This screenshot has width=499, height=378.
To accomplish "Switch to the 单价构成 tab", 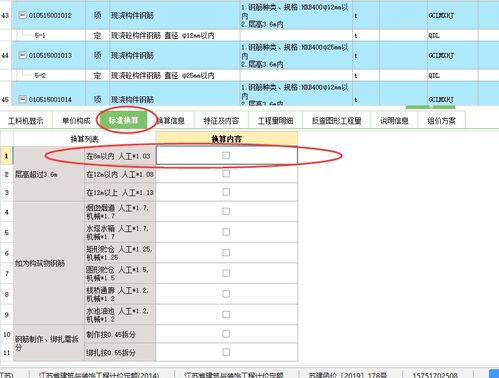I will (76, 121).
